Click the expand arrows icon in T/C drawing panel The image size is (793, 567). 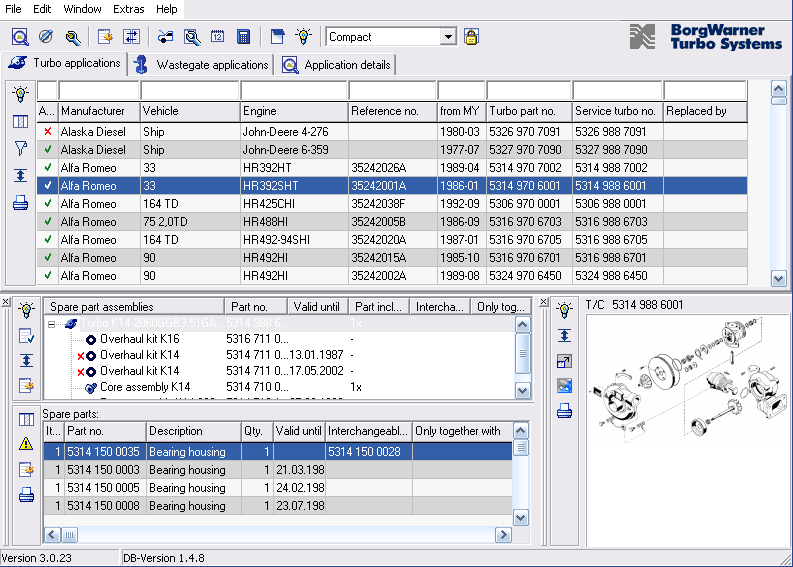coord(564,335)
